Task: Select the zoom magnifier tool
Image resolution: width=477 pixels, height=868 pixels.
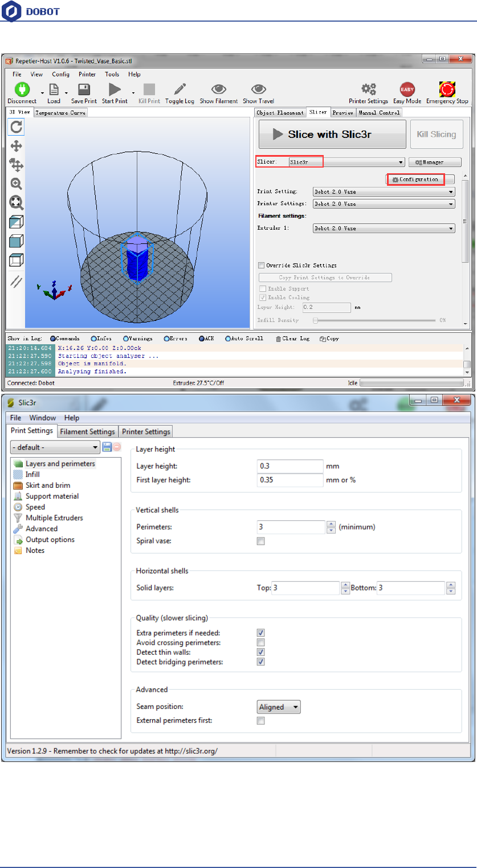Action: point(16,184)
